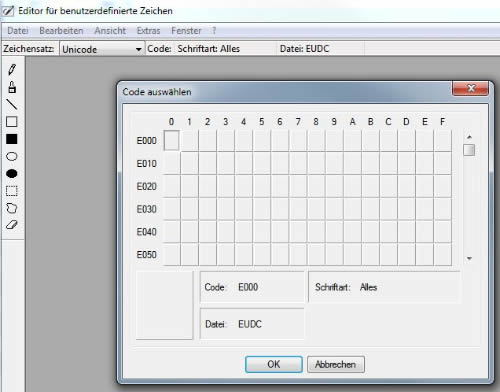This screenshot has height=392, width=500.
Task: Select the cell in row E030, column A
Action: pos(352,209)
